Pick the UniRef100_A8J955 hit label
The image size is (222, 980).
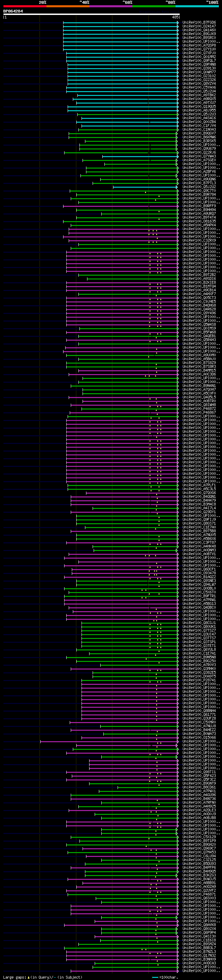[199, 110]
